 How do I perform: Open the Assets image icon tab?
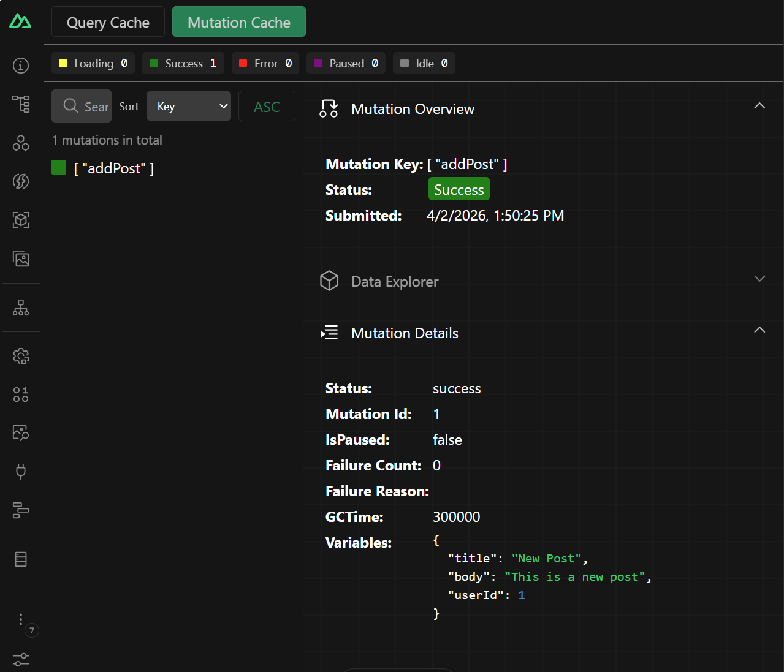[x=21, y=259]
